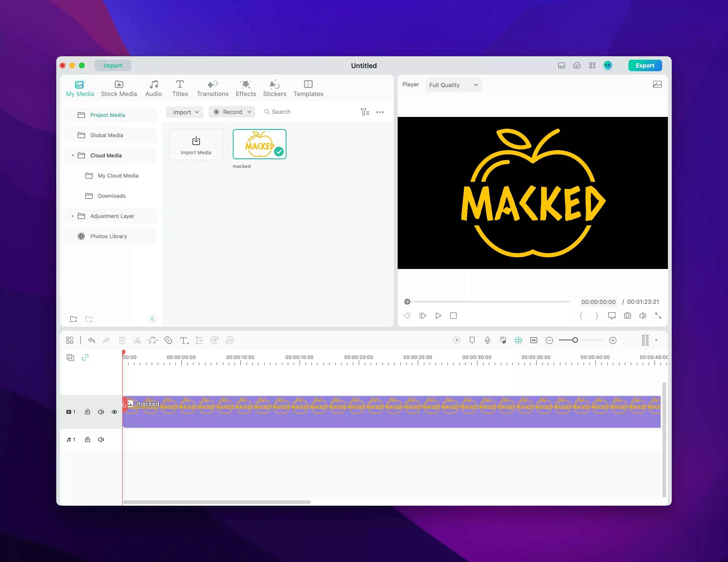Image resolution: width=728 pixels, height=562 pixels.
Task: Switch to the Transitions tab
Action: tap(213, 88)
